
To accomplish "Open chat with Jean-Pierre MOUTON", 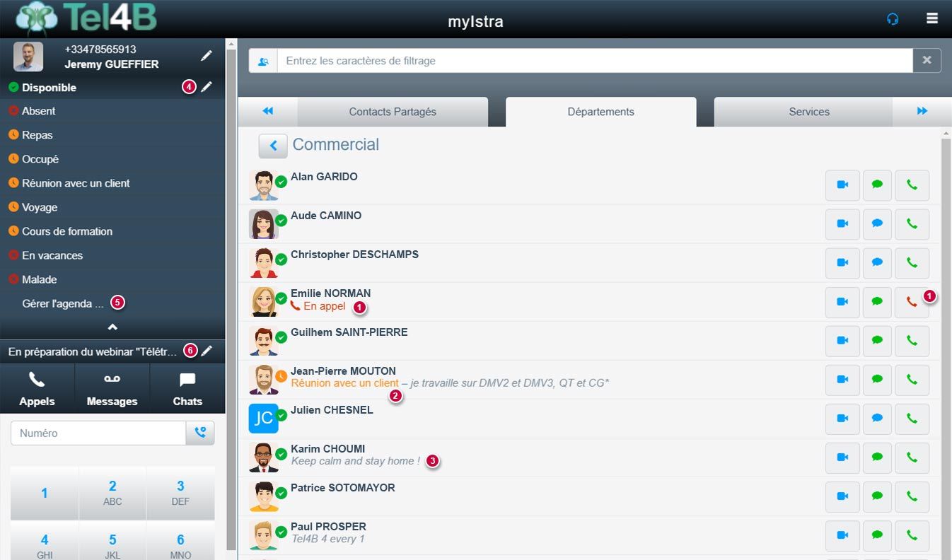I will 877,380.
